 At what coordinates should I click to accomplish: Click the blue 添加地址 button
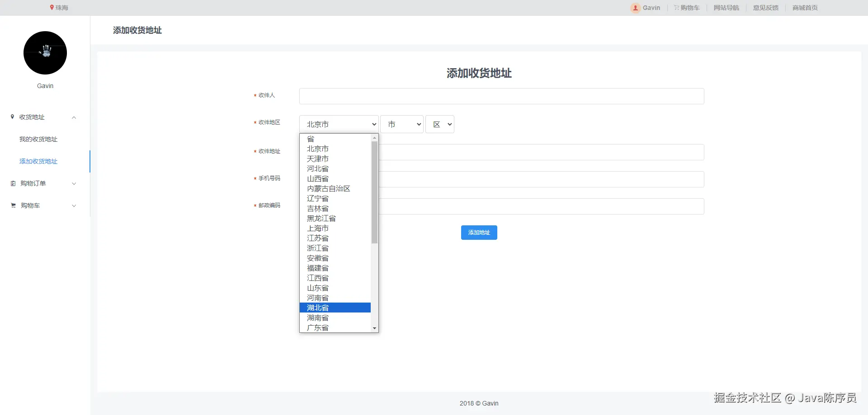click(x=479, y=233)
